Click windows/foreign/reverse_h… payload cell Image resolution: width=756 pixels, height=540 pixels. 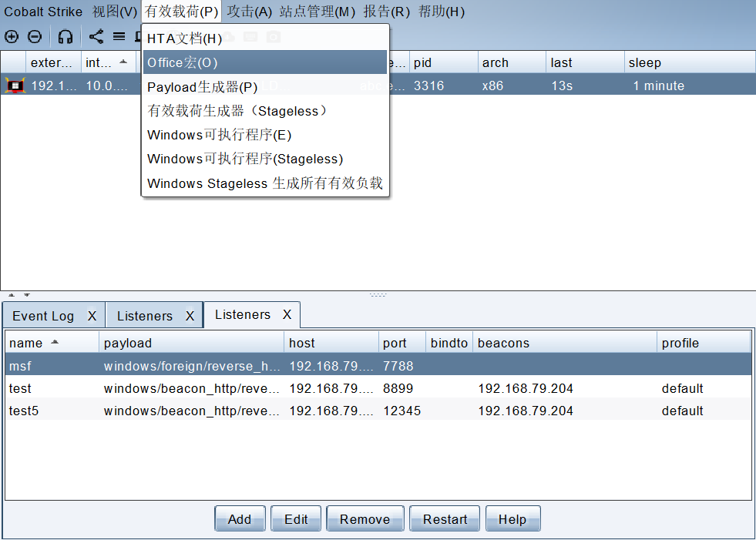coord(191,366)
